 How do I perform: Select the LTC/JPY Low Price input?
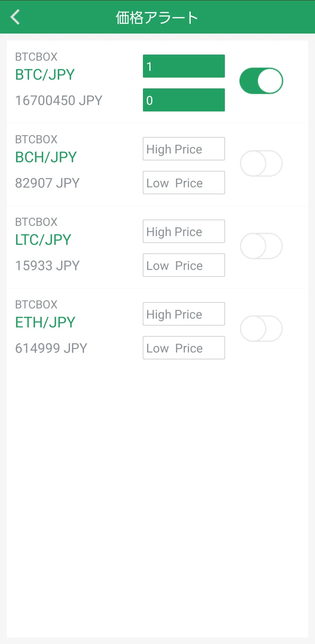click(x=184, y=265)
